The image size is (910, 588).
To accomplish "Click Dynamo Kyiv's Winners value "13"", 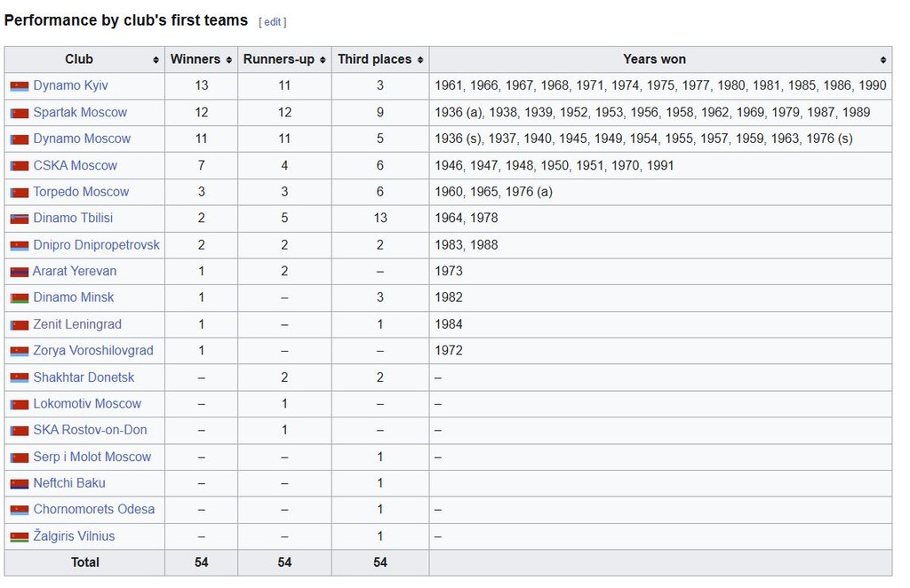I will coord(202,86).
